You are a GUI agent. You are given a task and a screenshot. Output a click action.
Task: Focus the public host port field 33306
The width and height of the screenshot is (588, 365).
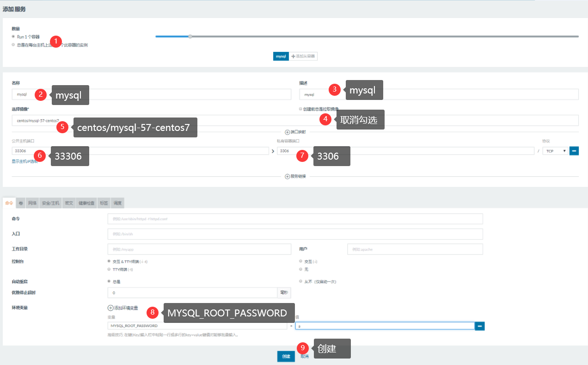tap(141, 151)
